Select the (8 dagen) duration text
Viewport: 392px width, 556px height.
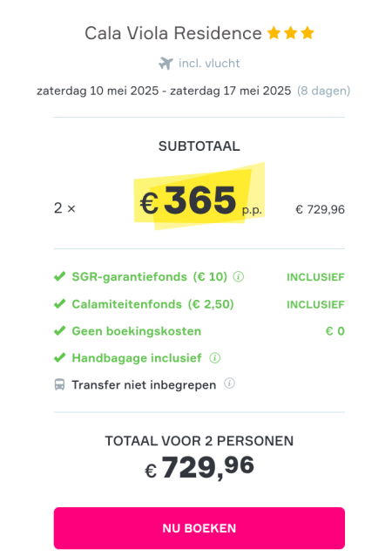coord(323,91)
